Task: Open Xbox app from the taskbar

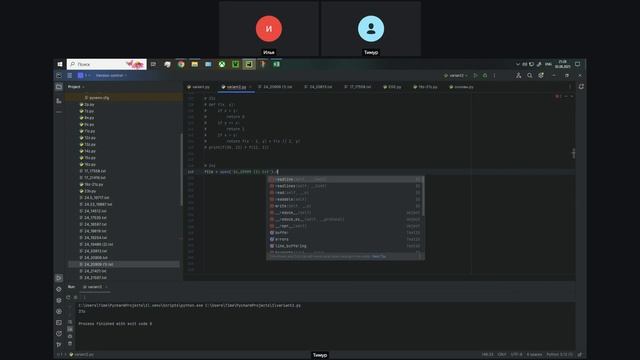Action: pyautogui.click(x=222, y=64)
